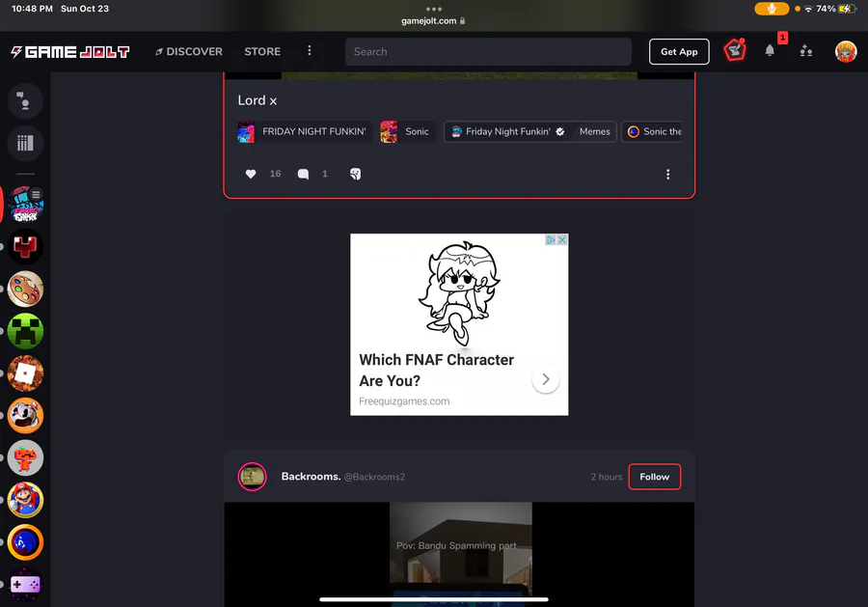Open the Backrooms. profile name

(311, 477)
